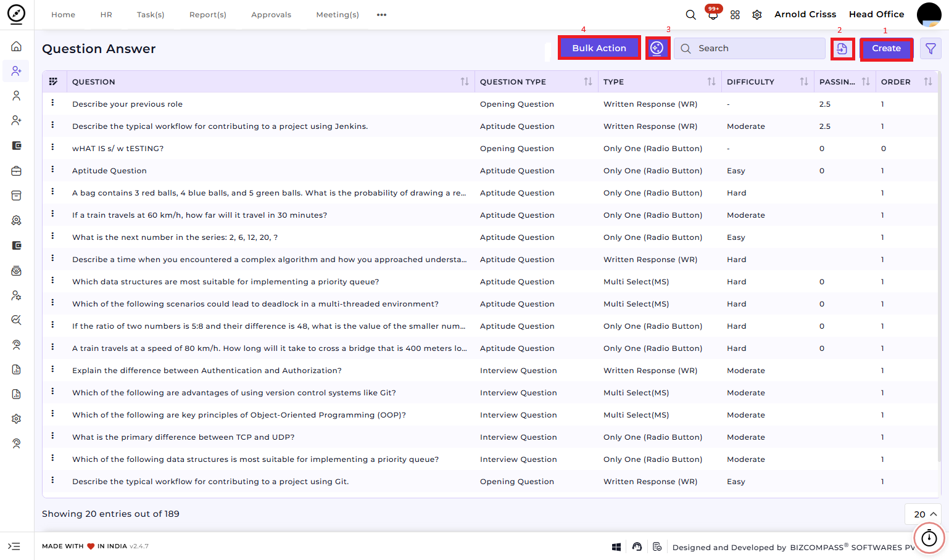
Task: Click the Windows icon in footer
Action: pyautogui.click(x=616, y=546)
